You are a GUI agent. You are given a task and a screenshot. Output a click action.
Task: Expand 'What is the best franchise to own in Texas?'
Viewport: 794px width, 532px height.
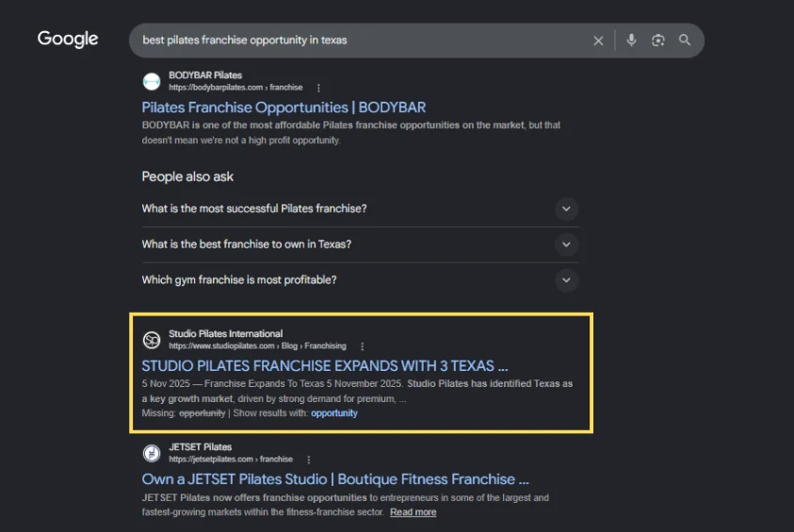pyautogui.click(x=360, y=245)
